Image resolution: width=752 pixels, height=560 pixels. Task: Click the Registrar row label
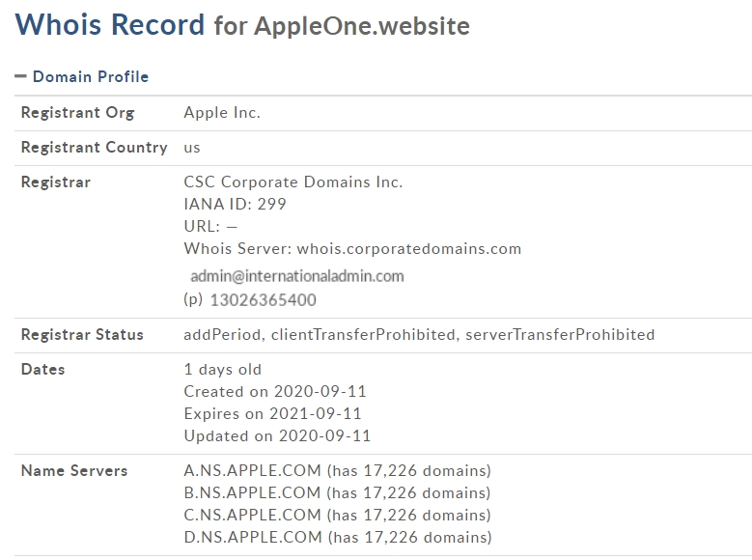(x=56, y=182)
